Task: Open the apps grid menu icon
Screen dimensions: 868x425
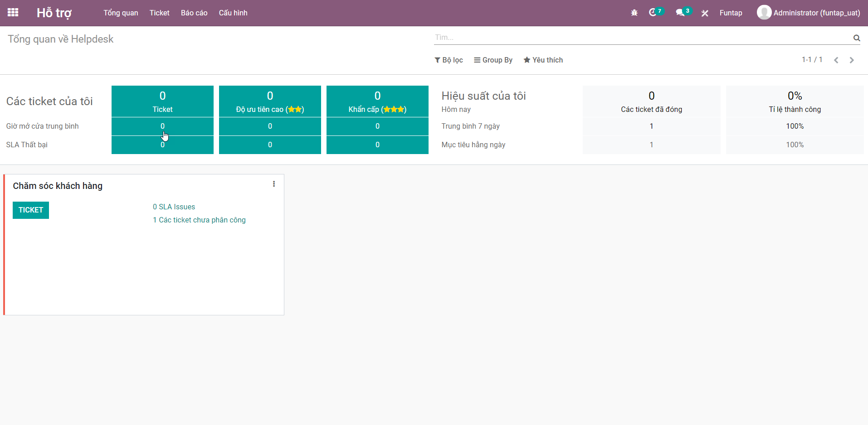Action: click(x=13, y=13)
